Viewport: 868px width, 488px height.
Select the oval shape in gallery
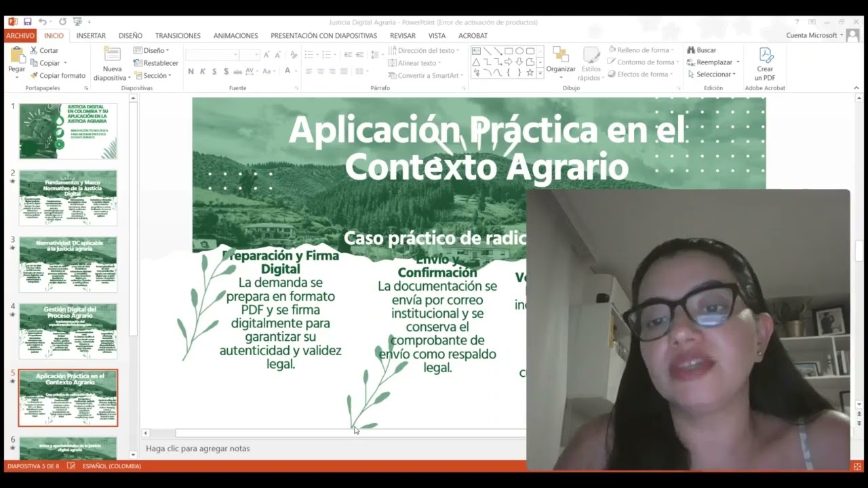519,51
